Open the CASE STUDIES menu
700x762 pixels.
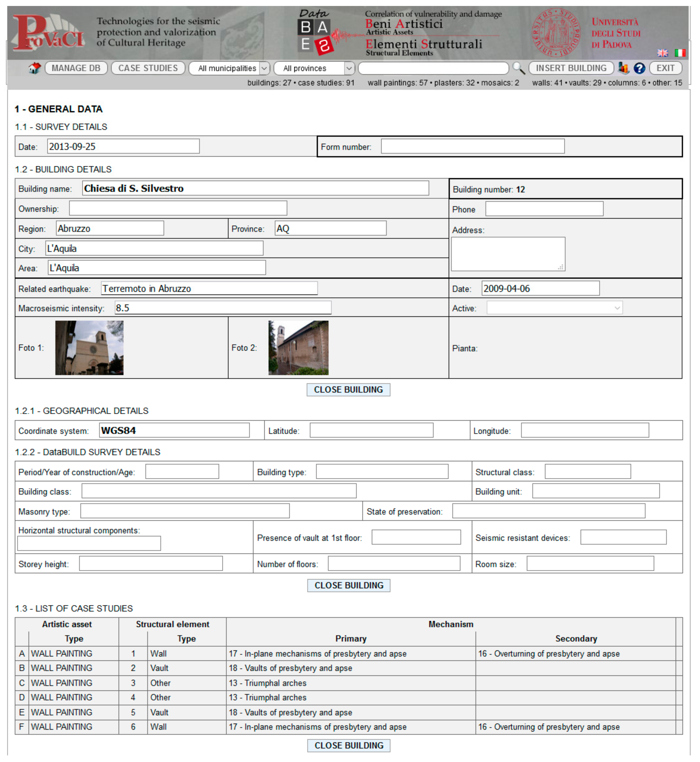(x=148, y=68)
